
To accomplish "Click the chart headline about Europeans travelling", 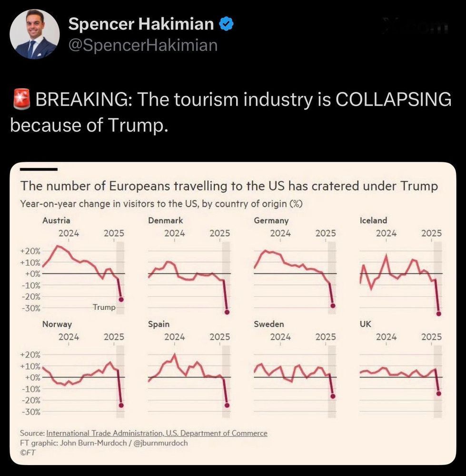I will point(228,186).
